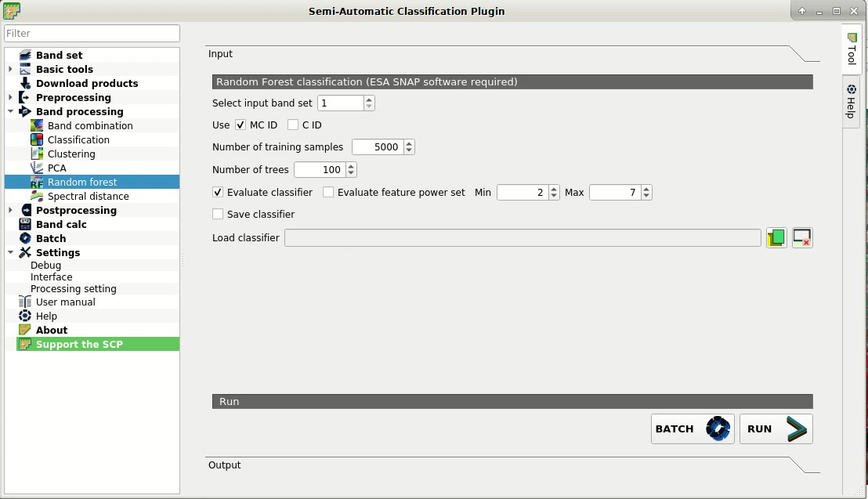868x499 pixels.
Task: Collapse the Band processing section
Action: tap(10, 111)
